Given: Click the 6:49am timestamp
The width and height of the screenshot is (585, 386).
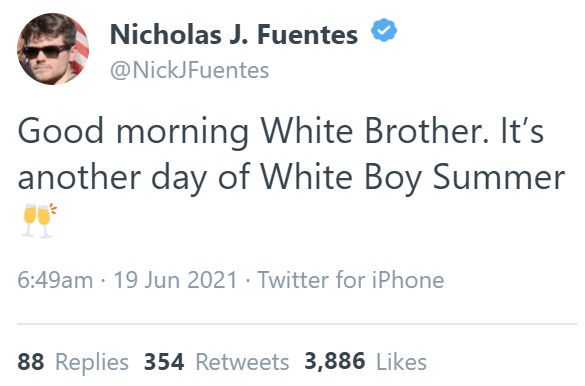Looking at the screenshot, I should coord(55,280).
